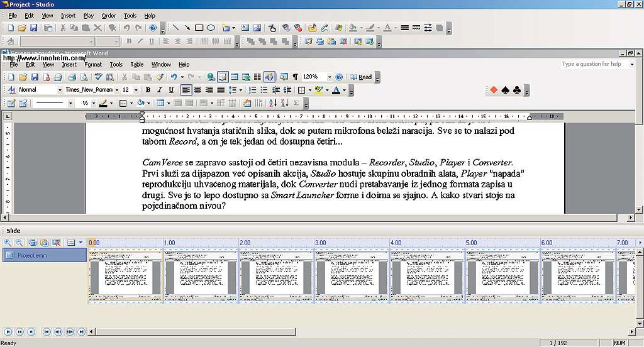The height and width of the screenshot is (347, 644).
Task: Click highlight color swatch in Word
Action: (x=319, y=90)
